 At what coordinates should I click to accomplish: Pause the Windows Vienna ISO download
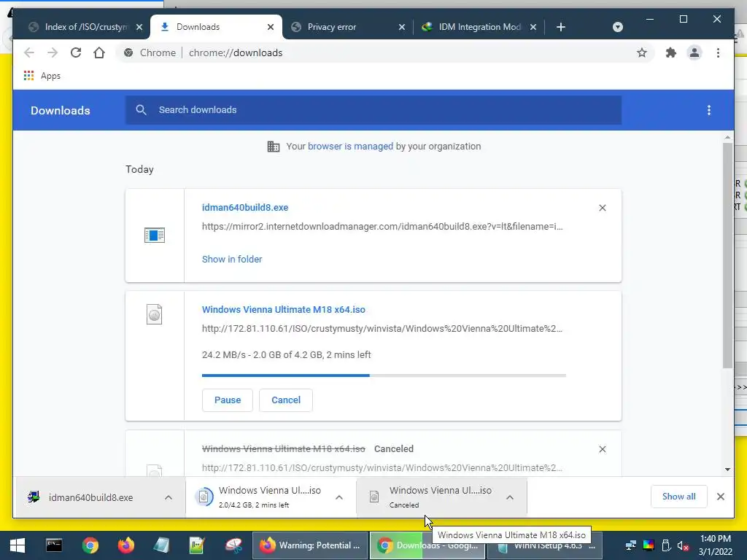tap(228, 400)
